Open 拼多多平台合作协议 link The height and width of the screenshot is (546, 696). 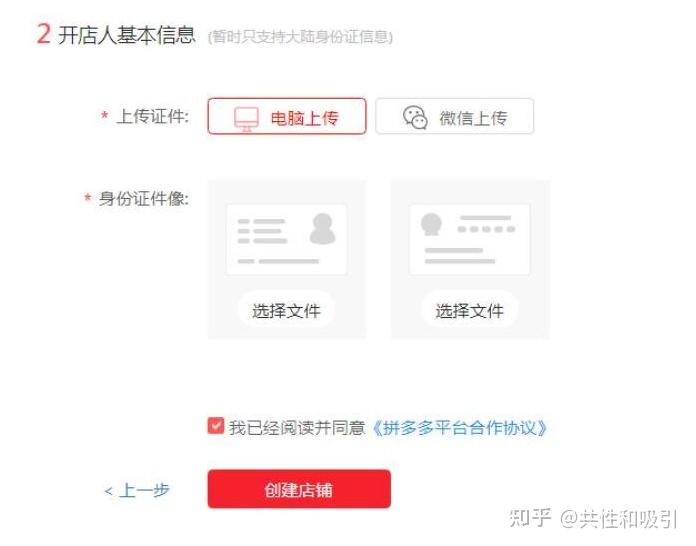pyautogui.click(x=460, y=428)
